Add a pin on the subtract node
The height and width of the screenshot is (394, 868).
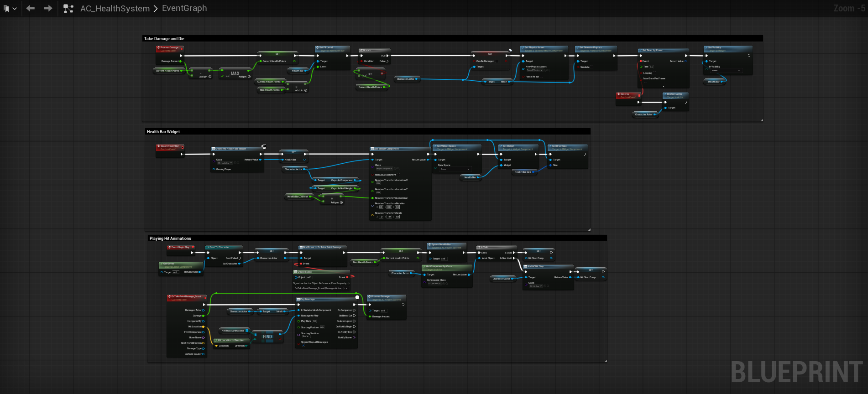205,77
